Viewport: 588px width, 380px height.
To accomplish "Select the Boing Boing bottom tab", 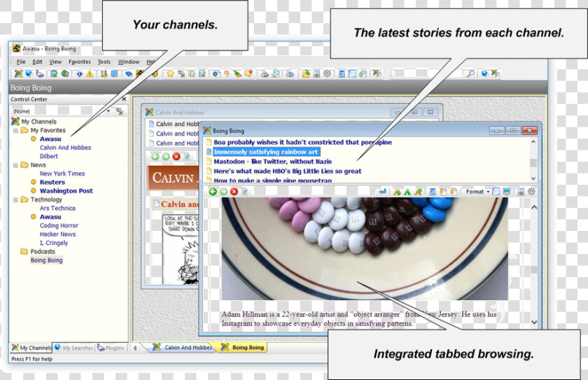I will point(243,347).
